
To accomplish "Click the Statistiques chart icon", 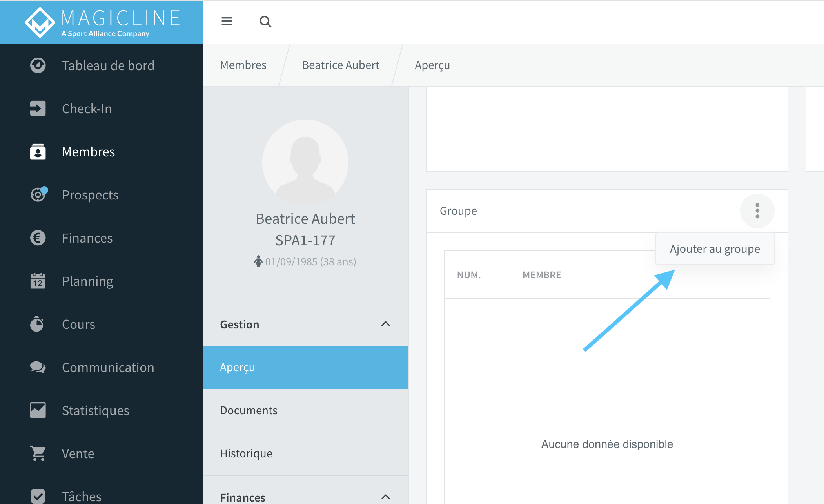I will tap(38, 410).
